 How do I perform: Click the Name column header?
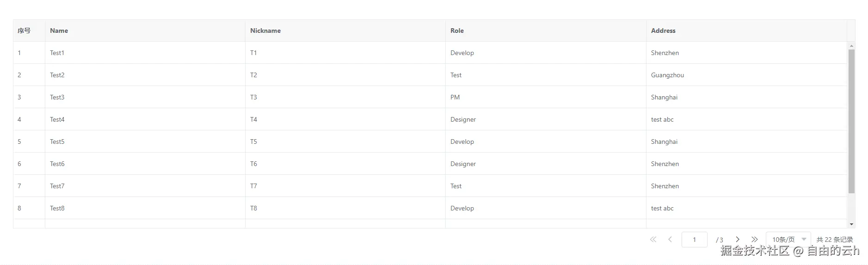click(59, 31)
